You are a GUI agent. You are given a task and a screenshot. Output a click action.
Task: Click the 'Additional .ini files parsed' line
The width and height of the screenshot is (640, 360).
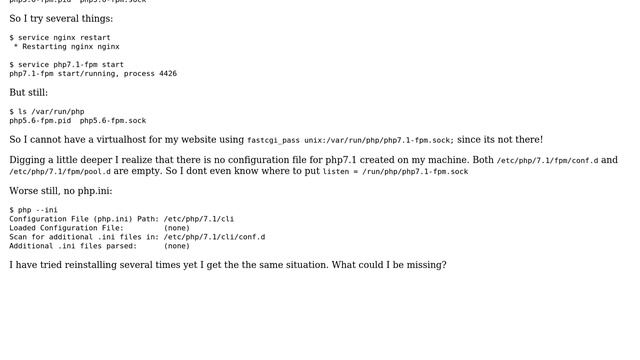100,246
